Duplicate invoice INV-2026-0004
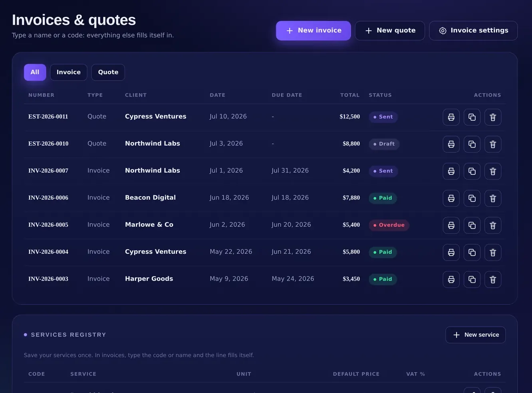The width and height of the screenshot is (532, 393). [x=472, y=253]
